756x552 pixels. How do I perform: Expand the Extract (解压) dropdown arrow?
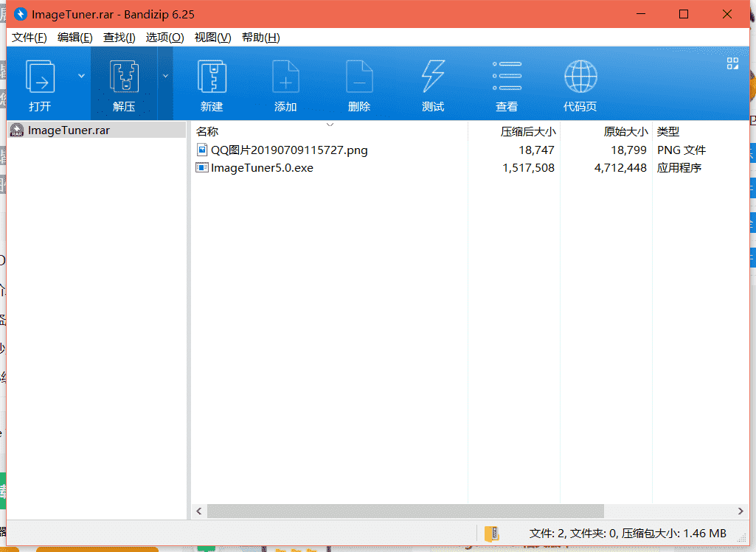(165, 76)
